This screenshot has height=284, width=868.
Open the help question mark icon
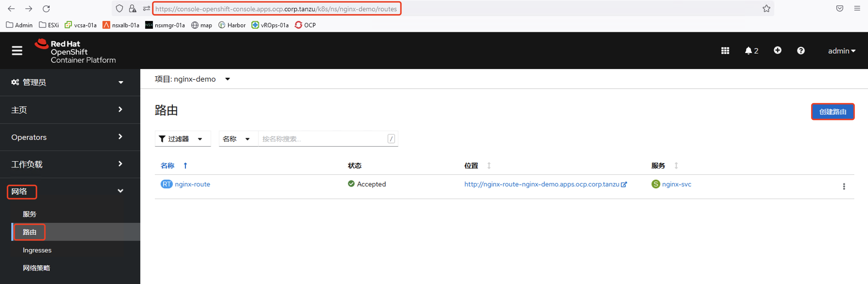pos(801,50)
